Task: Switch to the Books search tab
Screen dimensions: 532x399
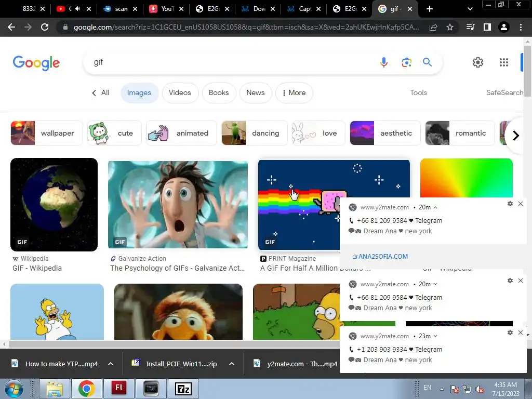Action: tap(219, 92)
